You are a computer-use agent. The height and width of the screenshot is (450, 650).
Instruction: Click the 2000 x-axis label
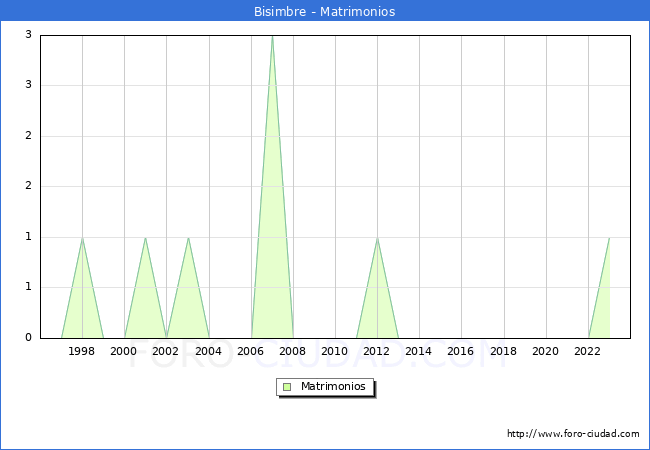coord(124,351)
